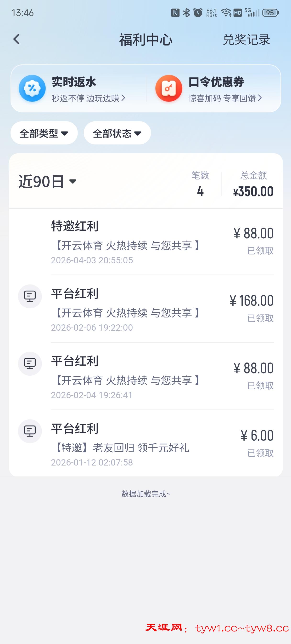Tap the arrow after 惊喜加码 专享回馈

[260, 98]
